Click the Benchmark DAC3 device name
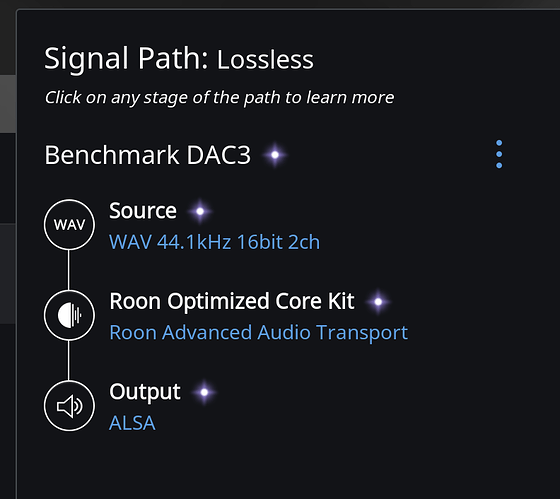The height and width of the screenshot is (499, 560). 148,155
